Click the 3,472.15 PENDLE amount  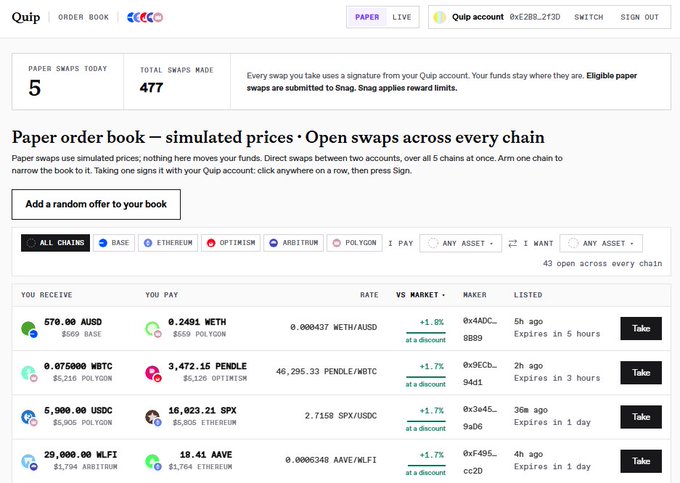coord(207,366)
